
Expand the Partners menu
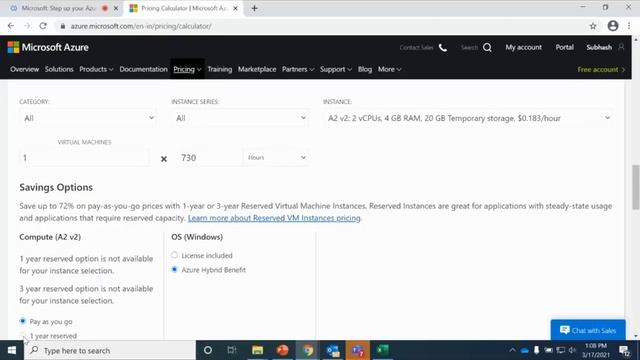tap(298, 69)
